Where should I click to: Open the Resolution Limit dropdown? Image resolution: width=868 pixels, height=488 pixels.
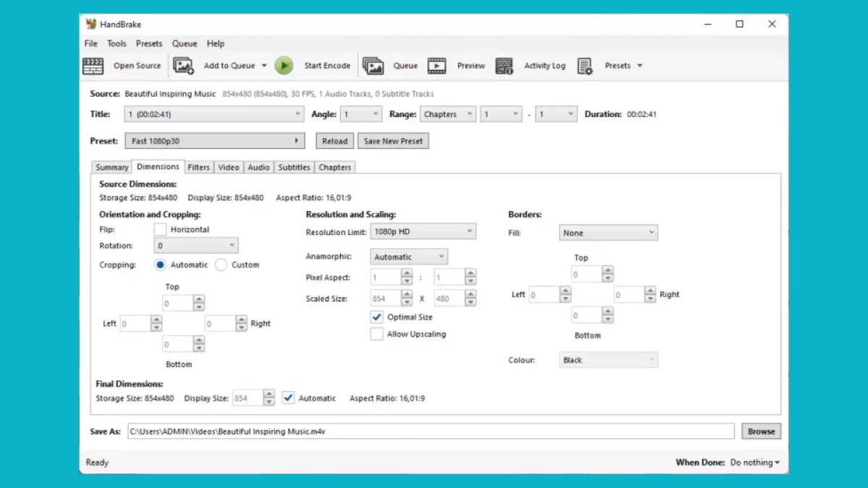[x=423, y=231]
